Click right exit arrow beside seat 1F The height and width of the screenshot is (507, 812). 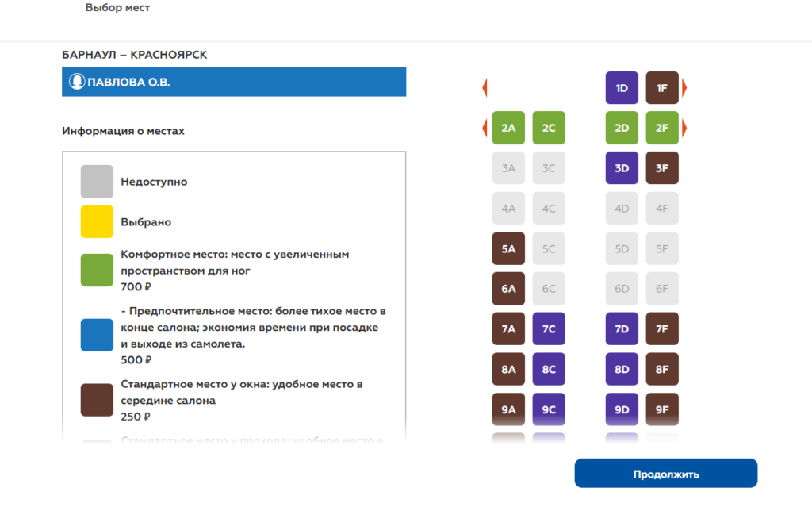[x=684, y=88]
